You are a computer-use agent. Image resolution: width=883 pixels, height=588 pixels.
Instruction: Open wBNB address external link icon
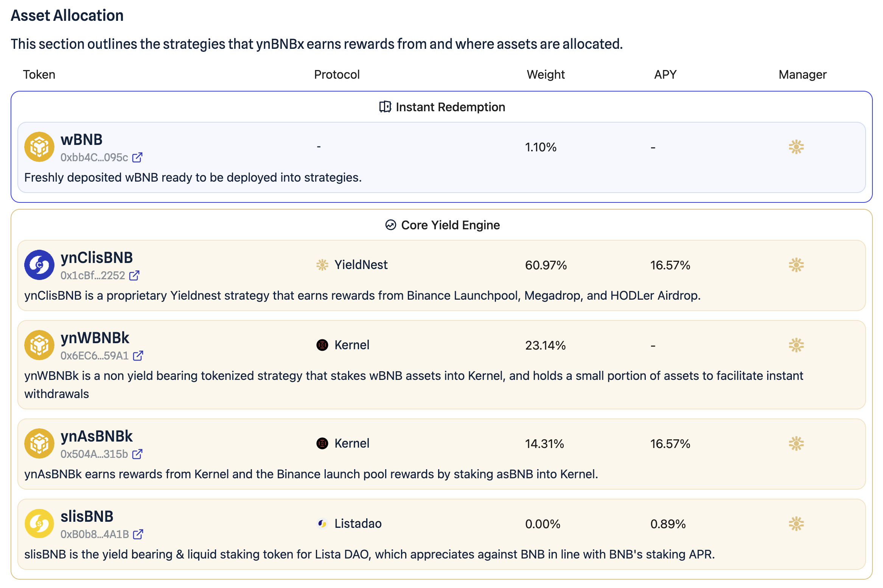point(137,157)
